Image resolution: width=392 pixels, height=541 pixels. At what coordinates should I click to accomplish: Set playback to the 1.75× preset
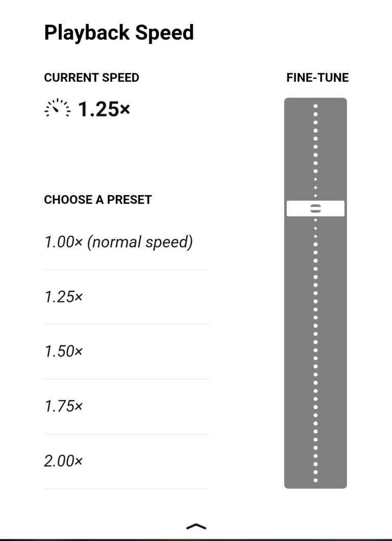pos(64,407)
